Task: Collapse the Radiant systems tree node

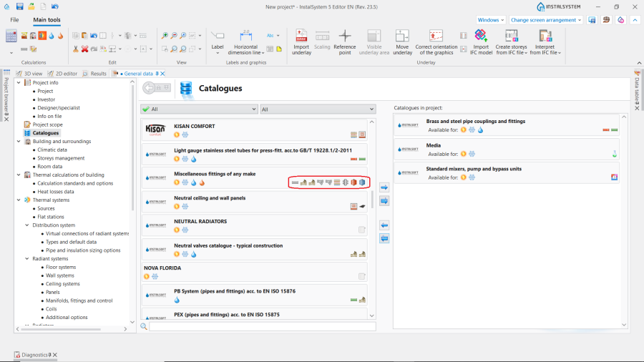Action: 27,258
